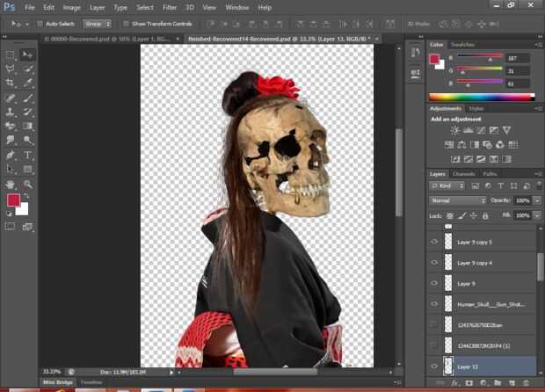Activate the Hand tool
Viewport: 545px width, 392px height.
coord(11,184)
